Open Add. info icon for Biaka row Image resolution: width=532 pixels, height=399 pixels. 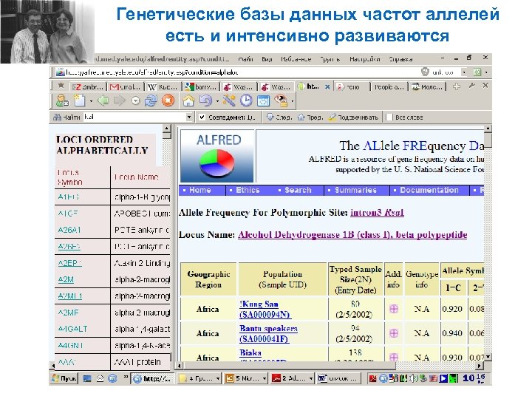click(x=394, y=357)
